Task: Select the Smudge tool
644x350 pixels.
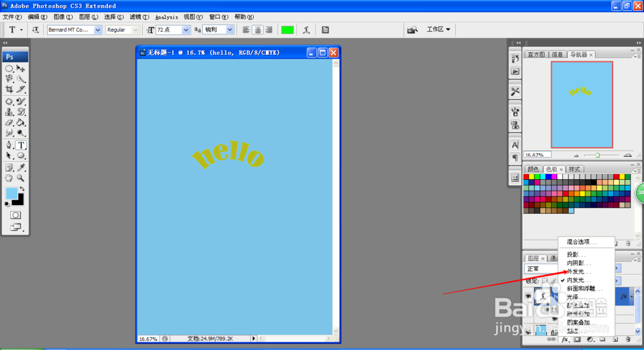Action: click(9, 132)
